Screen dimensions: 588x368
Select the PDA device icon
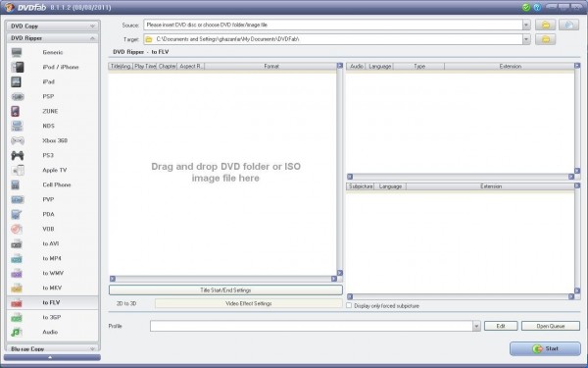[16, 214]
